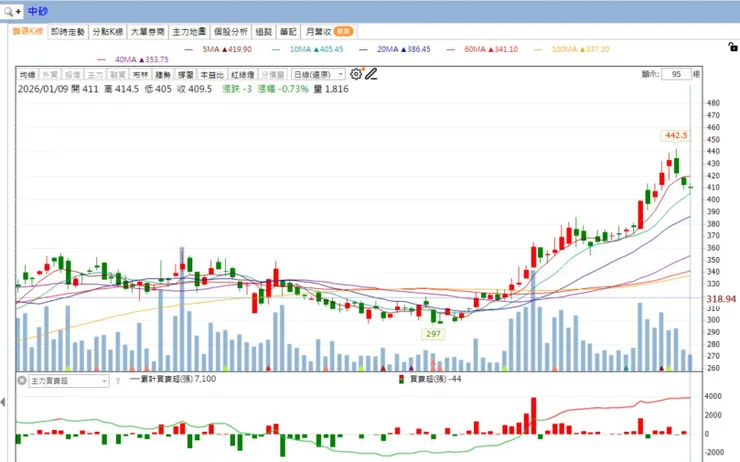Toggle 主力 overlay button
The height and width of the screenshot is (462, 740).
tap(95, 75)
